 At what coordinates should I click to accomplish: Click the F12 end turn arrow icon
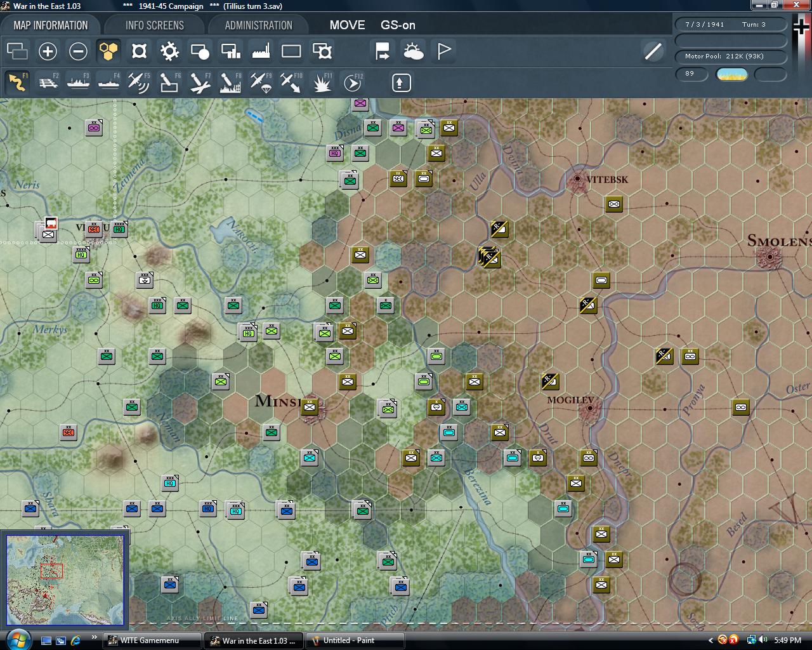point(352,83)
